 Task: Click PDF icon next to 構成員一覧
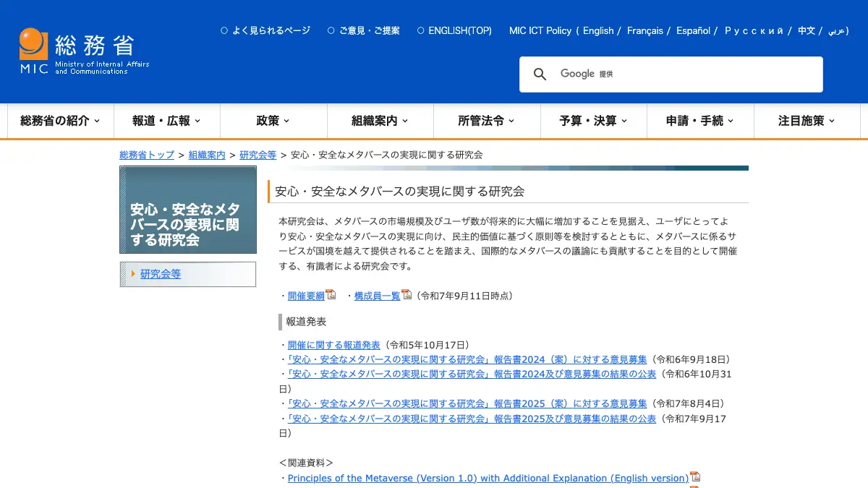[x=407, y=295]
